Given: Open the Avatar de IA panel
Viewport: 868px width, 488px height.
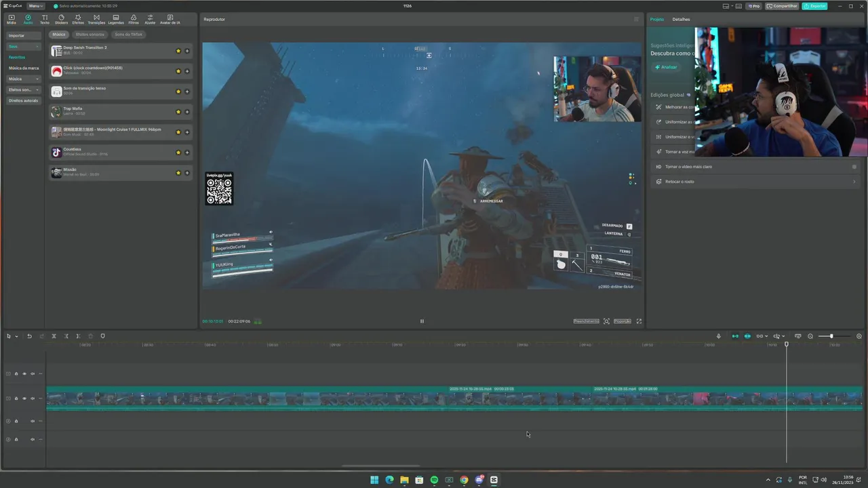Looking at the screenshot, I should coord(170,19).
